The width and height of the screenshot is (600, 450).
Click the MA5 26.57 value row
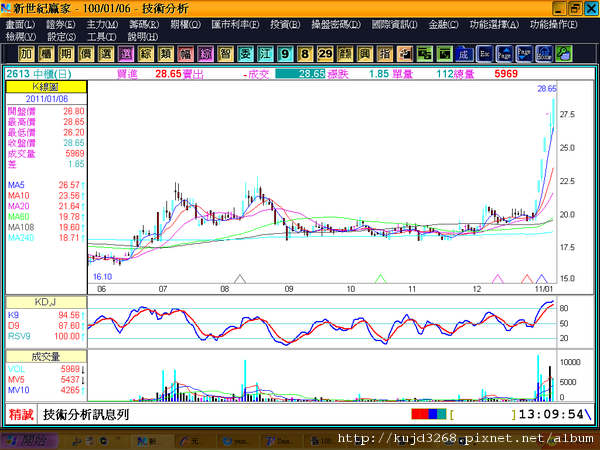(x=46, y=185)
